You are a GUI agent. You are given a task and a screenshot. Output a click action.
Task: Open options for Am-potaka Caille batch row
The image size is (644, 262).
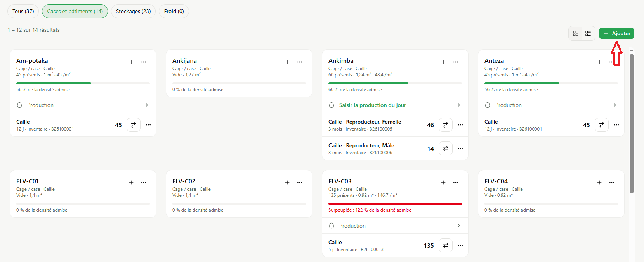[x=148, y=125]
